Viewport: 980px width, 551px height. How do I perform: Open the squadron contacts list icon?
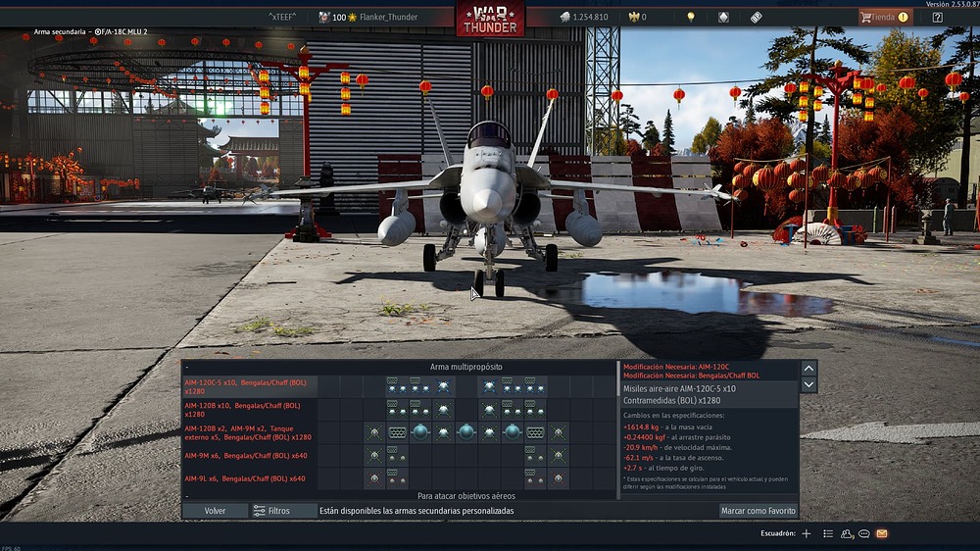tap(828, 533)
